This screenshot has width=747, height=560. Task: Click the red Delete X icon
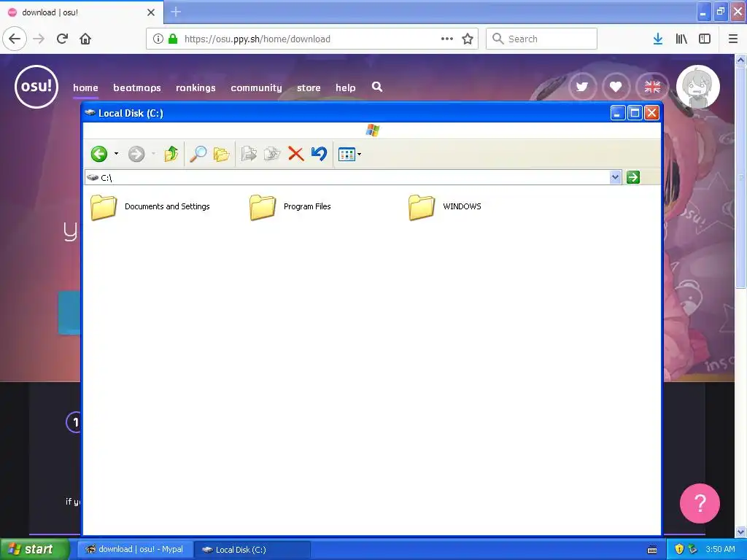point(296,154)
